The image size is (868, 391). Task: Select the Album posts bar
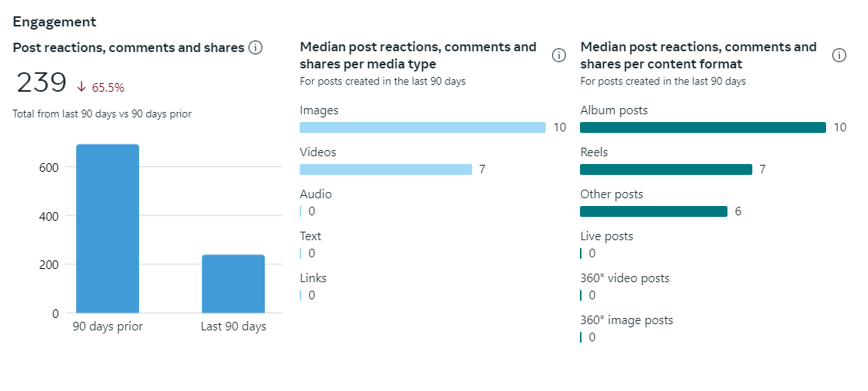[703, 127]
